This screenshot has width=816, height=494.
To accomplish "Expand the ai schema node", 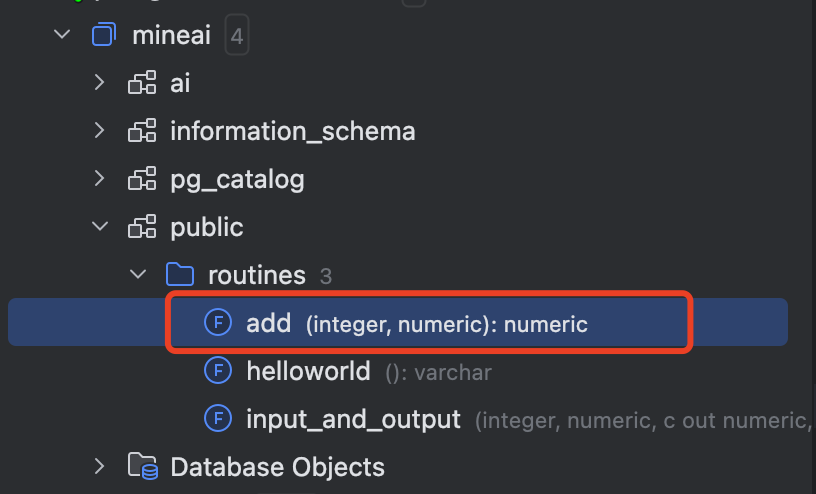I will coord(99,83).
